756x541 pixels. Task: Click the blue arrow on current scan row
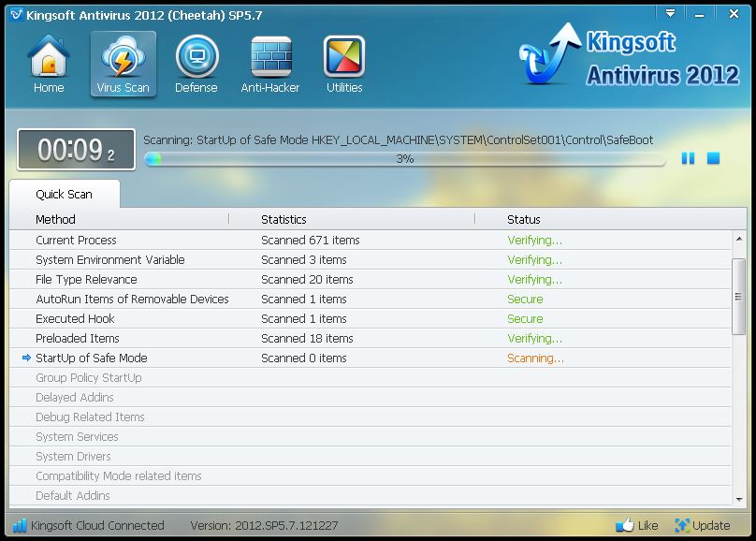26,358
